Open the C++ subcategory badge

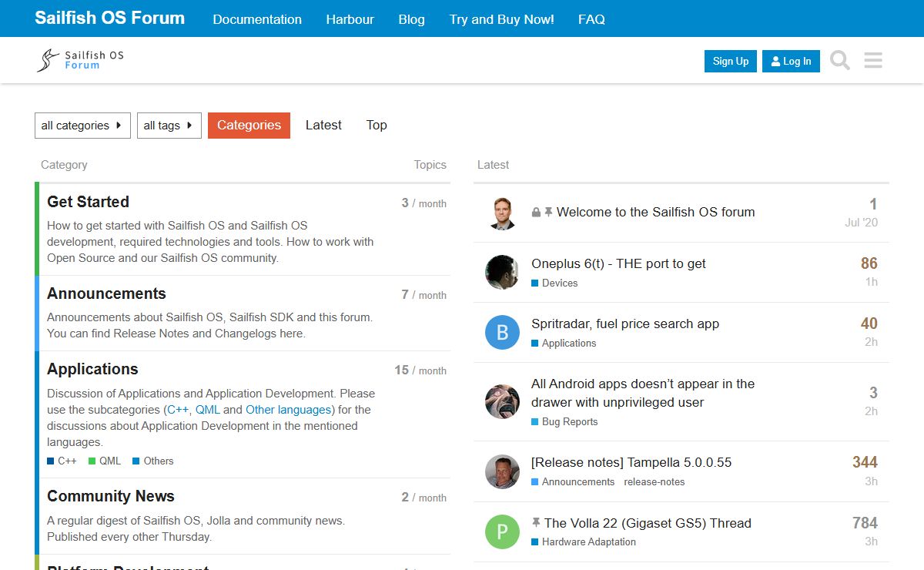[62, 461]
